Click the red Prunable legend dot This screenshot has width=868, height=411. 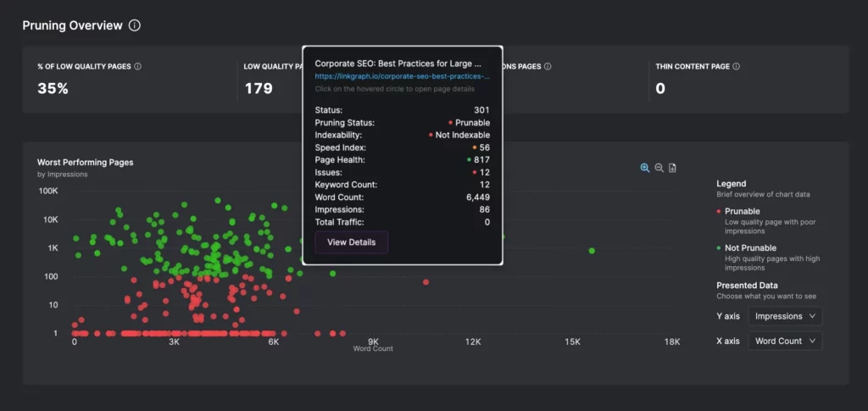coord(719,211)
